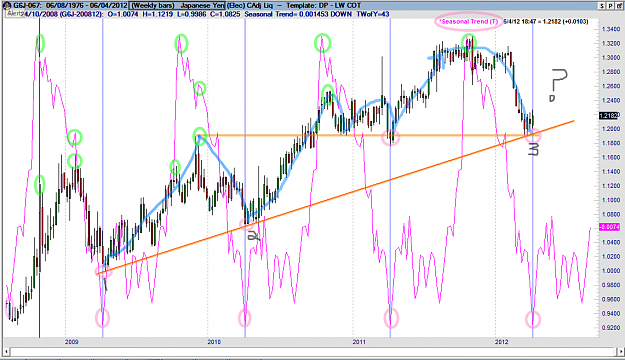Click the red pin icon in title bar
Screen dimensions: 625x360
(x=618, y=6)
